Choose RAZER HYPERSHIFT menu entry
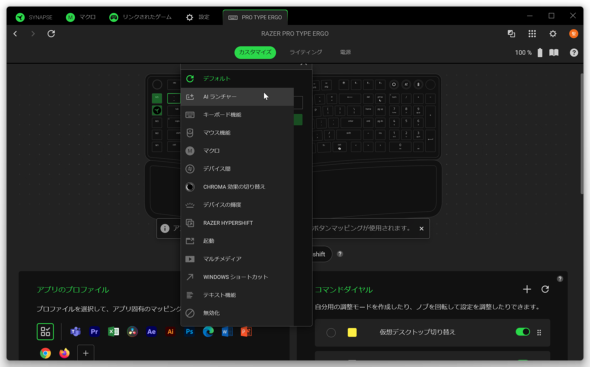 pos(237,223)
